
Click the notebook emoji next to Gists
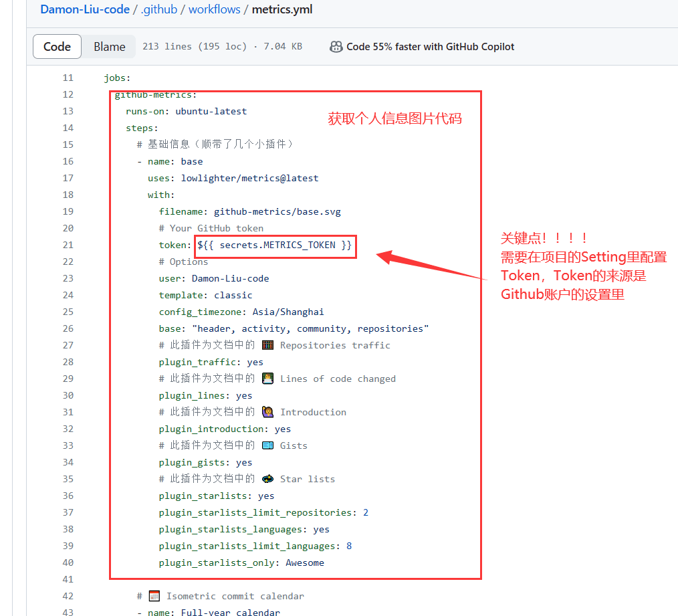[x=267, y=445]
